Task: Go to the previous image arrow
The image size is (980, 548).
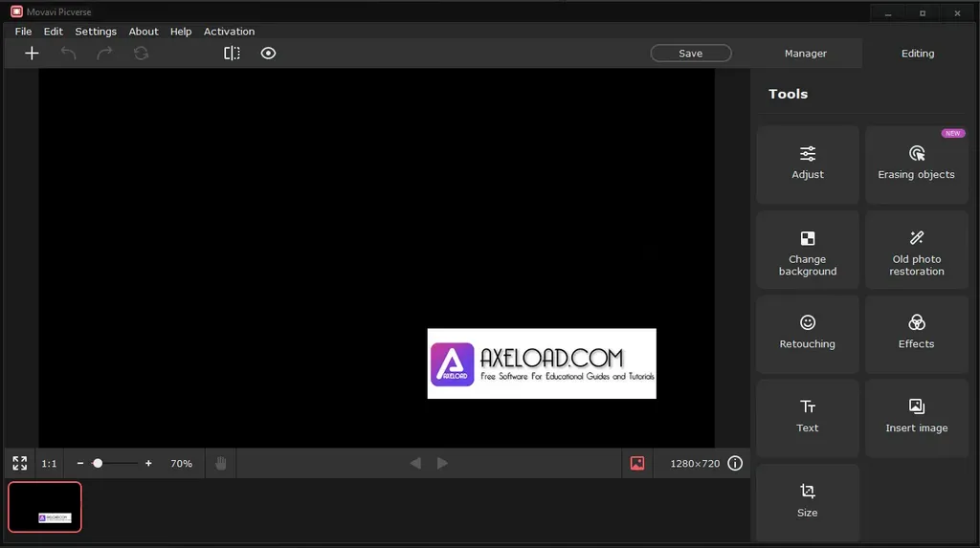Action: click(415, 463)
